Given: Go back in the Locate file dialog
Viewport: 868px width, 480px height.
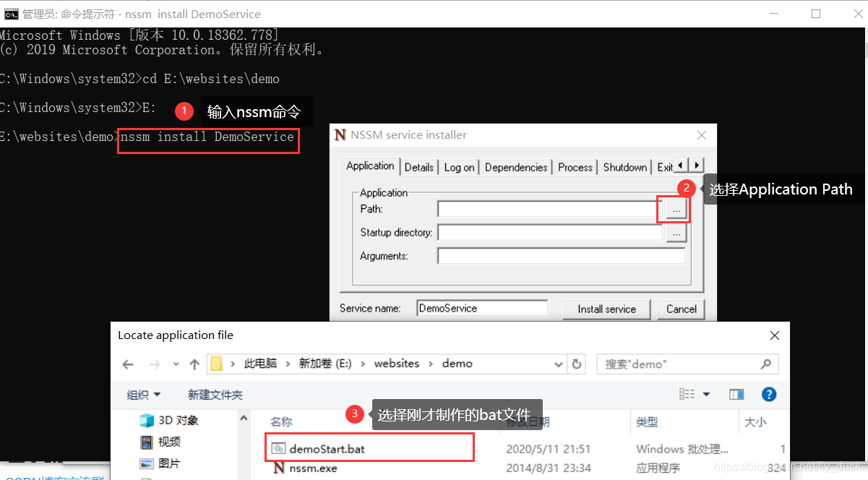Looking at the screenshot, I should (128, 364).
